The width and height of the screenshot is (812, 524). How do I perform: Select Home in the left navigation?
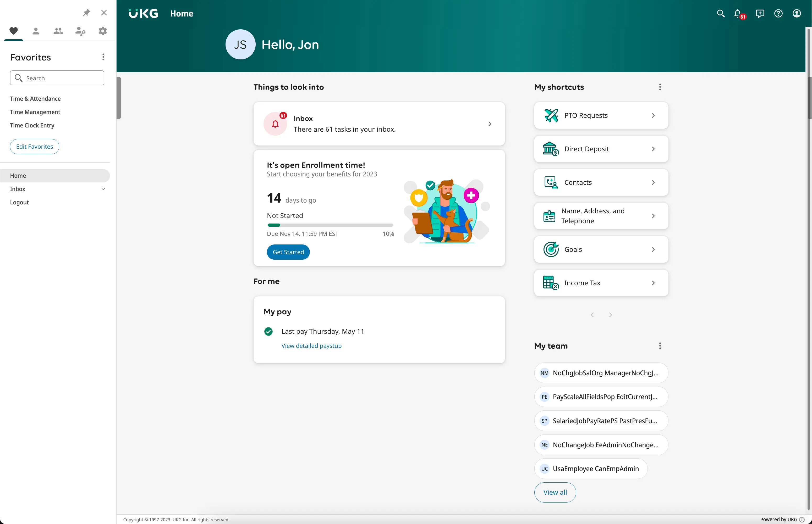(18, 176)
